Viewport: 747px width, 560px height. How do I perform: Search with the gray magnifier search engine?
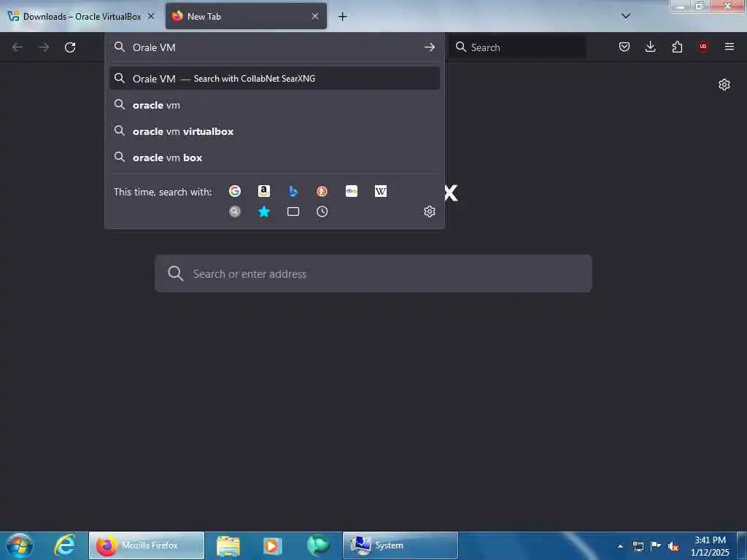click(234, 211)
